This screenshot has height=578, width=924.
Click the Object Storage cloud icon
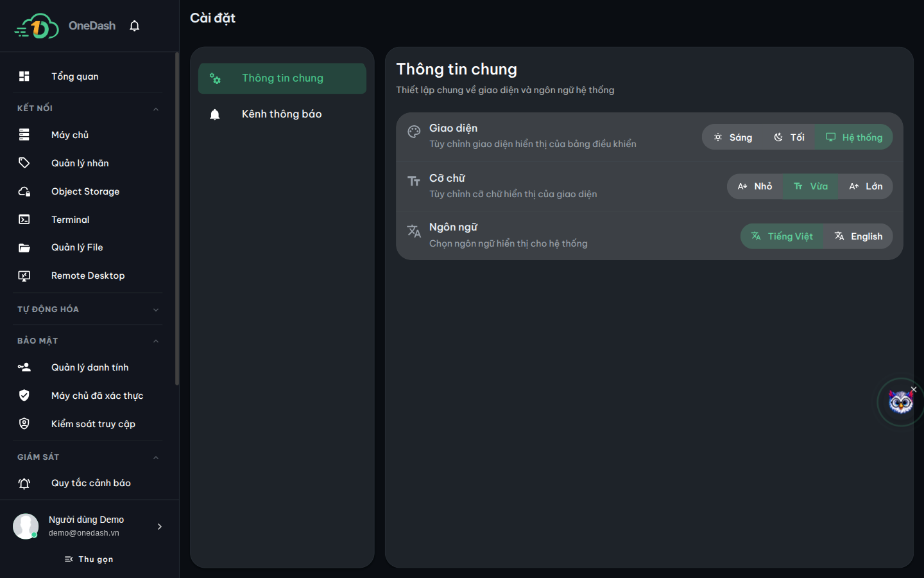pyautogui.click(x=24, y=191)
